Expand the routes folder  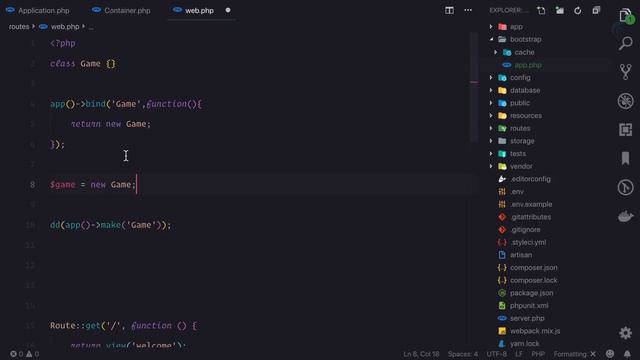520,128
